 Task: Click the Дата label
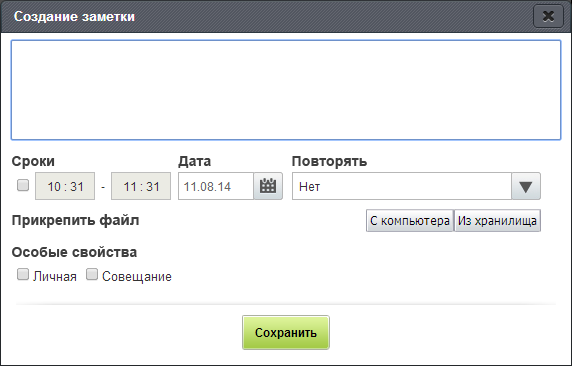(194, 161)
